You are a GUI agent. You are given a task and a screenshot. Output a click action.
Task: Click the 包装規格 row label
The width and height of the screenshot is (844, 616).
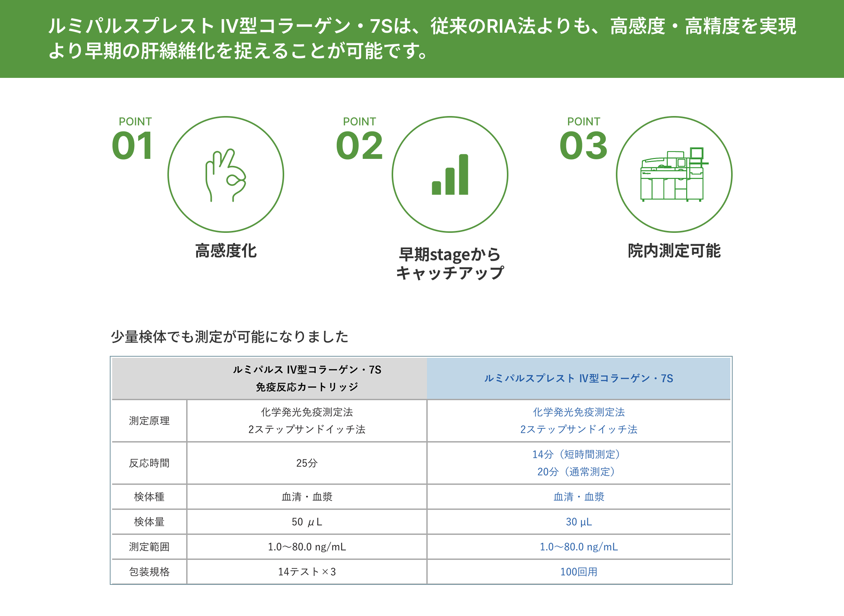(x=149, y=572)
